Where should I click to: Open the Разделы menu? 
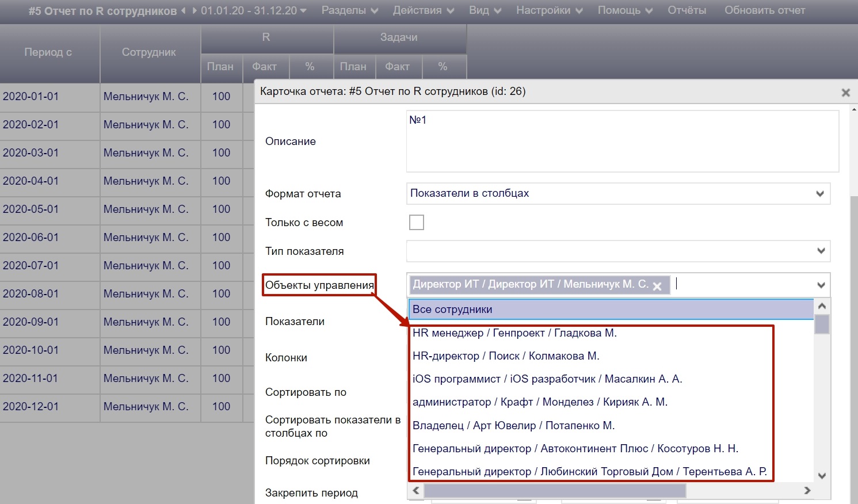tap(349, 11)
